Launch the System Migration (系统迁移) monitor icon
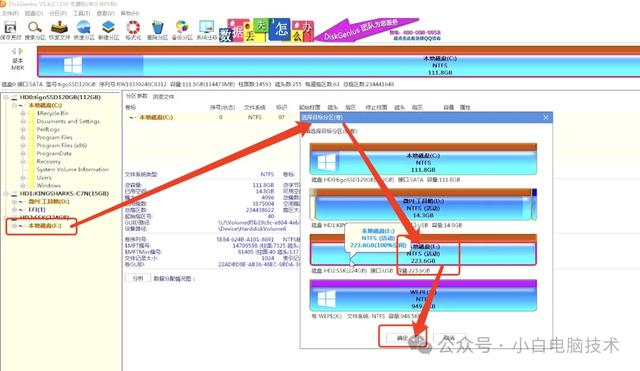 pyautogui.click(x=207, y=28)
